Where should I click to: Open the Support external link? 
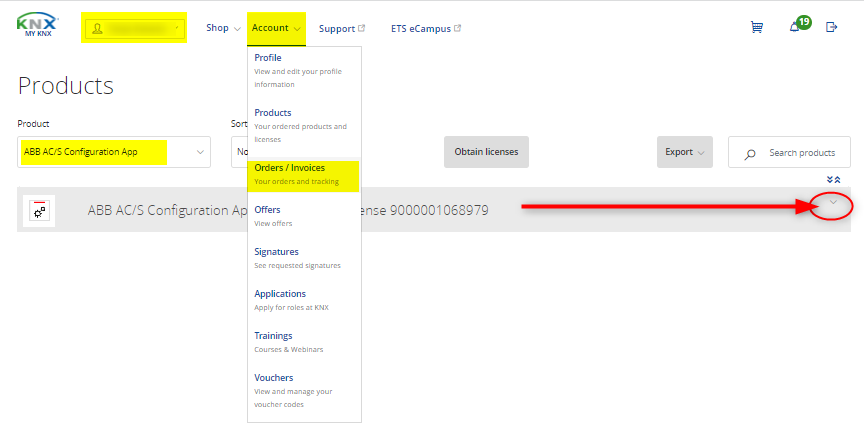click(x=342, y=29)
